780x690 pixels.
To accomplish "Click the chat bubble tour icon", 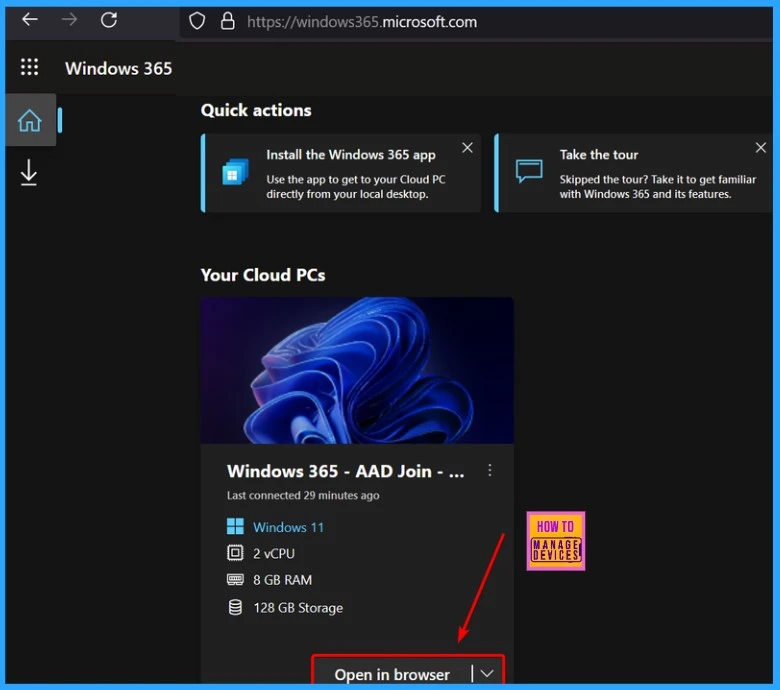I will (529, 172).
